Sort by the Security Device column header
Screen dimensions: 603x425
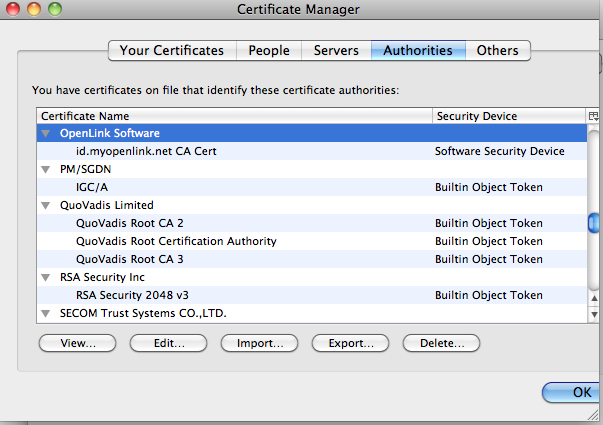(x=510, y=116)
